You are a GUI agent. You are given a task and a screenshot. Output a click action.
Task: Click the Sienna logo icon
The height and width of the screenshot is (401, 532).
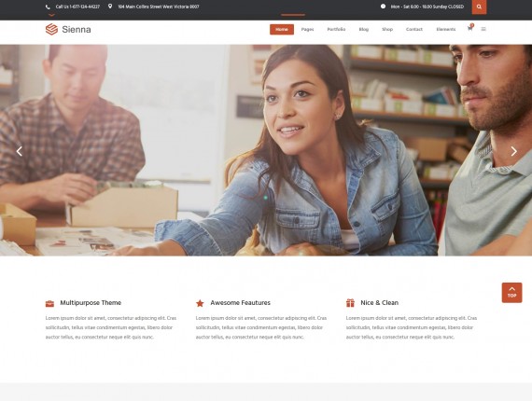click(x=51, y=29)
